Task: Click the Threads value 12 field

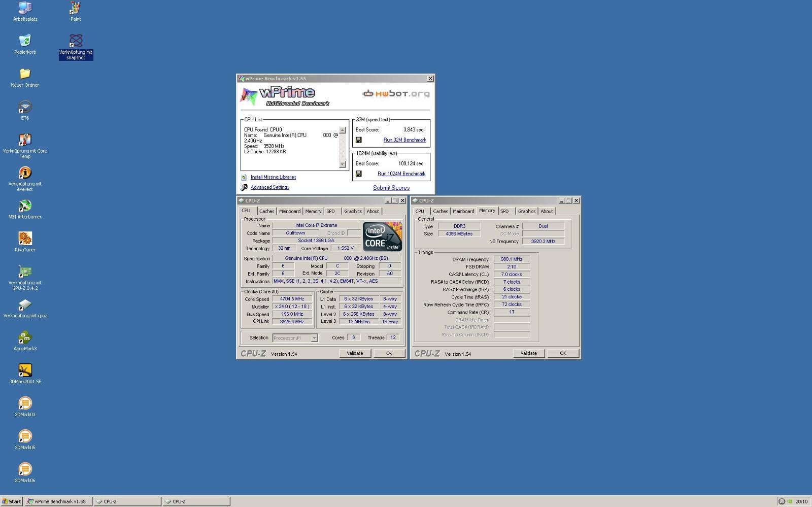Action: pyautogui.click(x=393, y=337)
